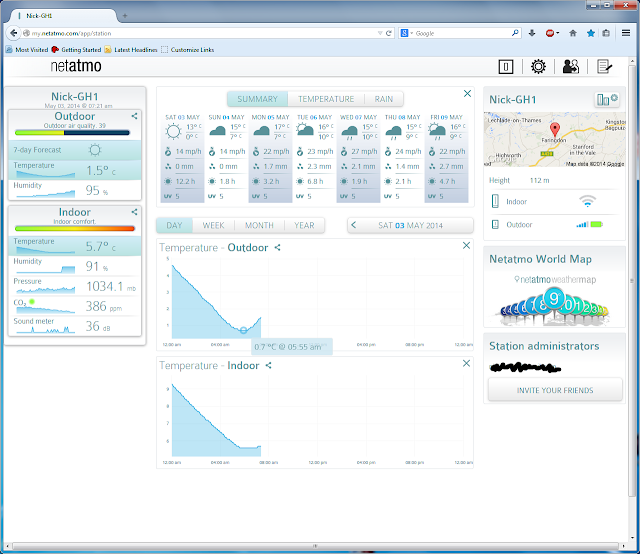Close the weather forecast panel
Image resolution: width=640 pixels, height=554 pixels.
[467, 94]
